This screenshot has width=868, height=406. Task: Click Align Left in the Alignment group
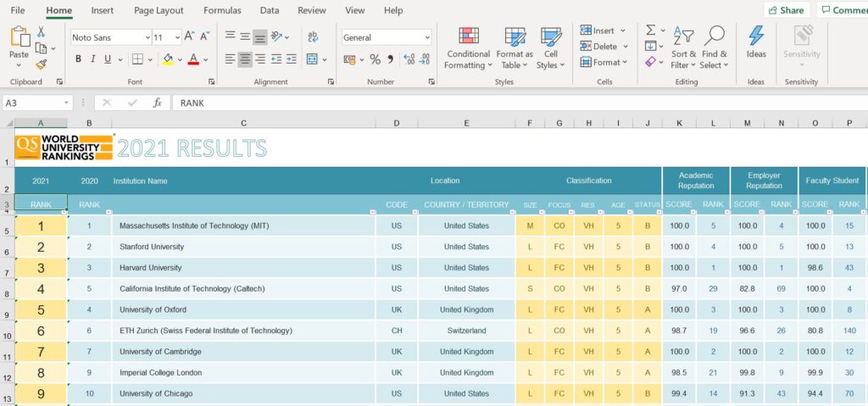[x=230, y=59]
